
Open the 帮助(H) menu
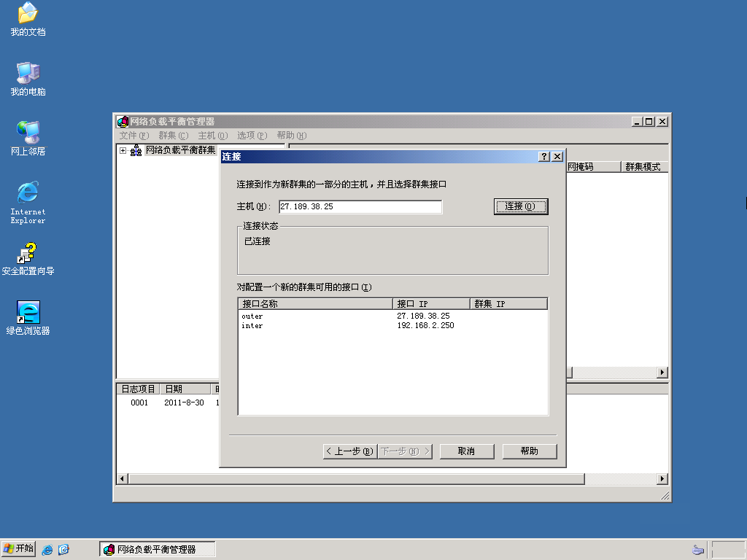point(292,135)
